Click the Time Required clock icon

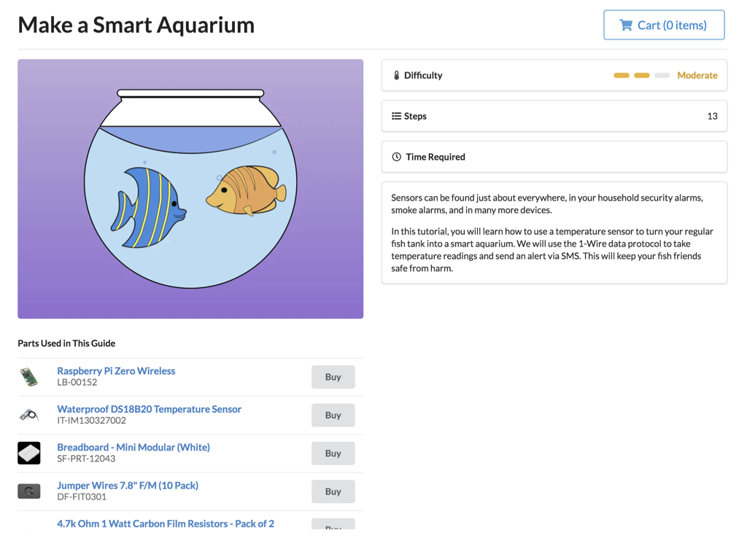click(x=396, y=157)
